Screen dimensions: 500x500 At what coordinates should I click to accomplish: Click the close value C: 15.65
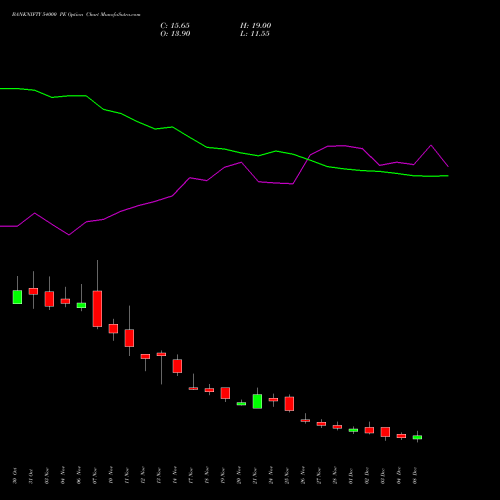pos(175,26)
